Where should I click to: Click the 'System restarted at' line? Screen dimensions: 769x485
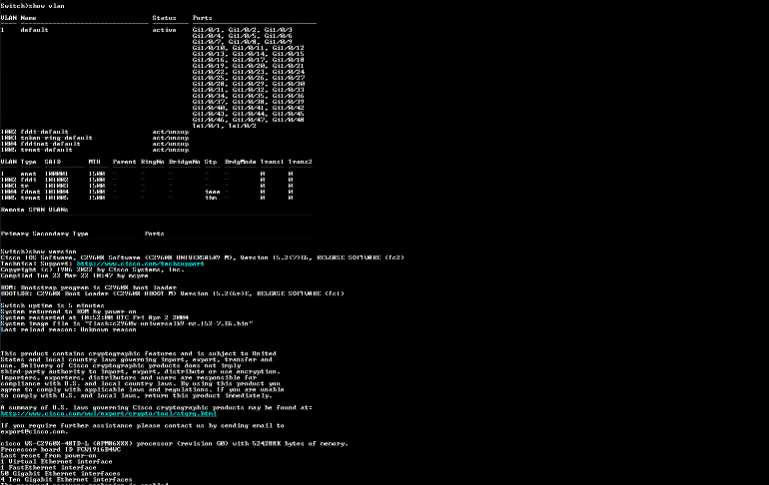point(95,318)
